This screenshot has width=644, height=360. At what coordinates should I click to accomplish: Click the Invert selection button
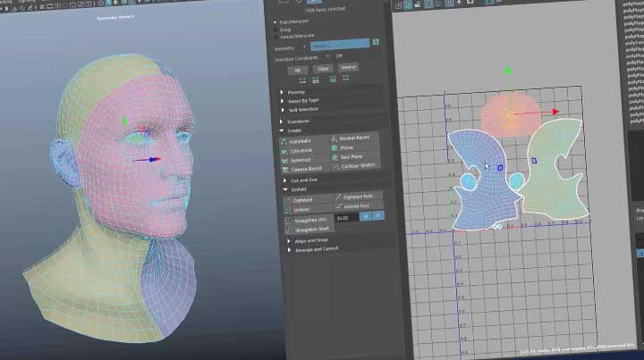350,68
